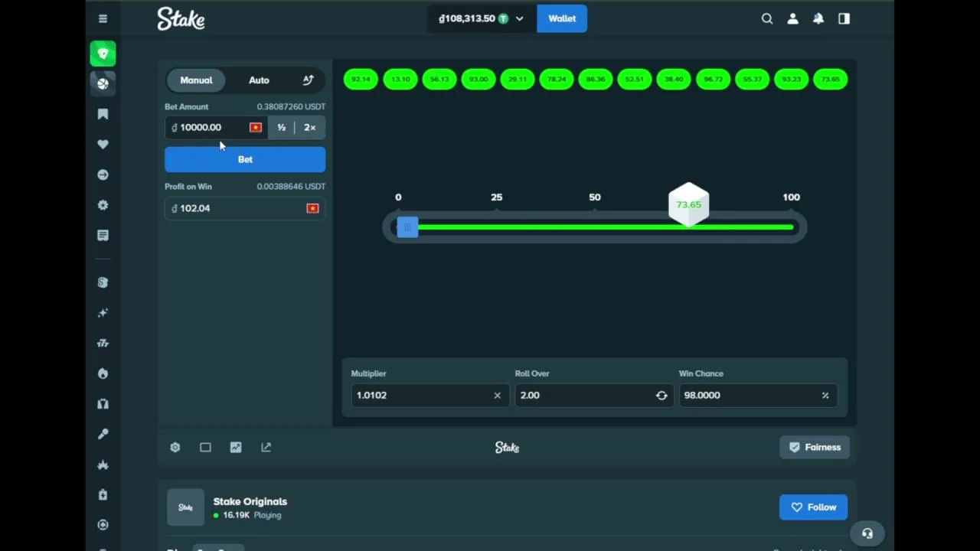Open the list document icon in the sidebar
The height and width of the screenshot is (551, 980).
[103, 236]
